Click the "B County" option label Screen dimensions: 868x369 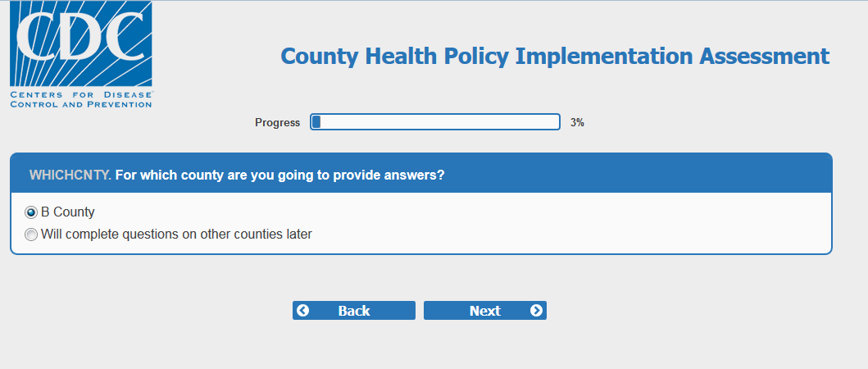pyautogui.click(x=68, y=212)
